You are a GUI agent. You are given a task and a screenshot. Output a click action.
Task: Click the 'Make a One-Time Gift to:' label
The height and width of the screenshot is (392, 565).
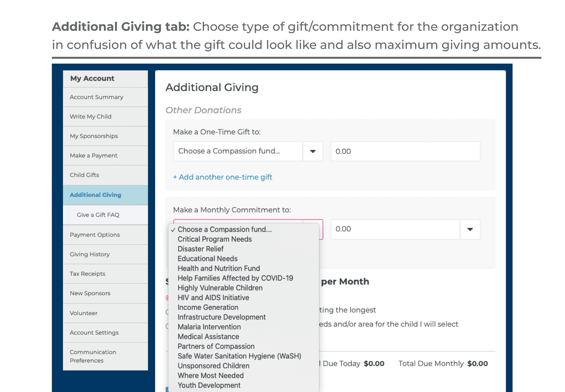tap(217, 132)
